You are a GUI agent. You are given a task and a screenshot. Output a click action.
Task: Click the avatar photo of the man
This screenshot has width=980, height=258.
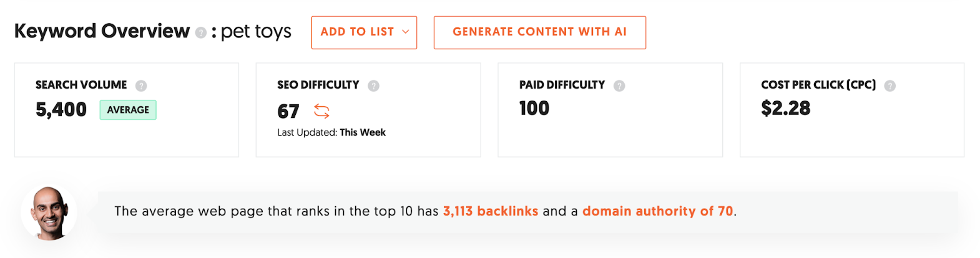click(x=49, y=212)
